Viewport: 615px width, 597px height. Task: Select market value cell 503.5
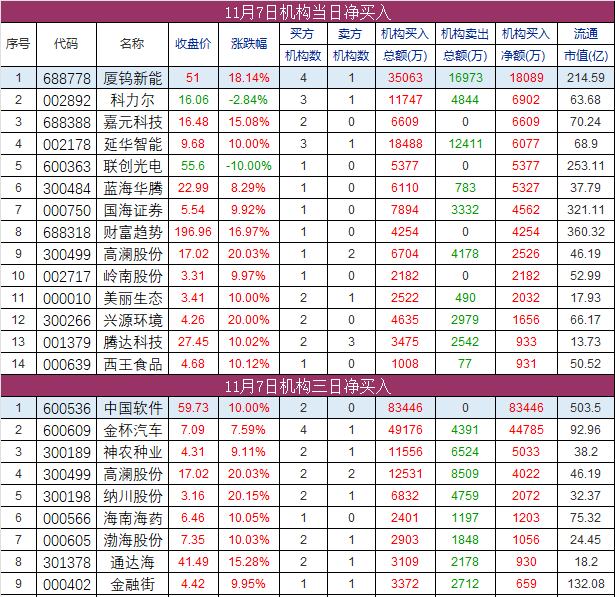point(586,408)
